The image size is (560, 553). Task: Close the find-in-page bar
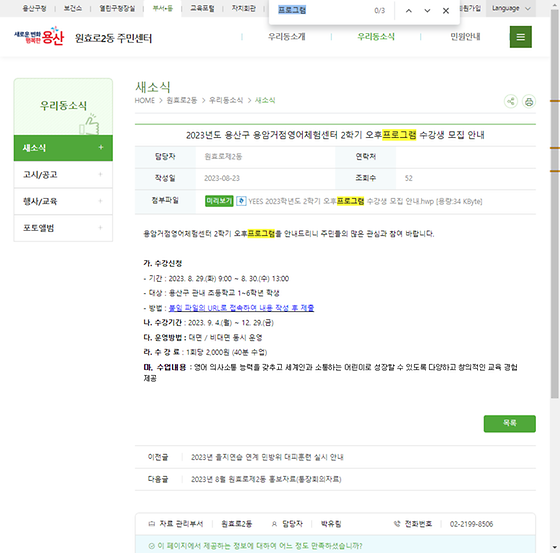click(446, 11)
